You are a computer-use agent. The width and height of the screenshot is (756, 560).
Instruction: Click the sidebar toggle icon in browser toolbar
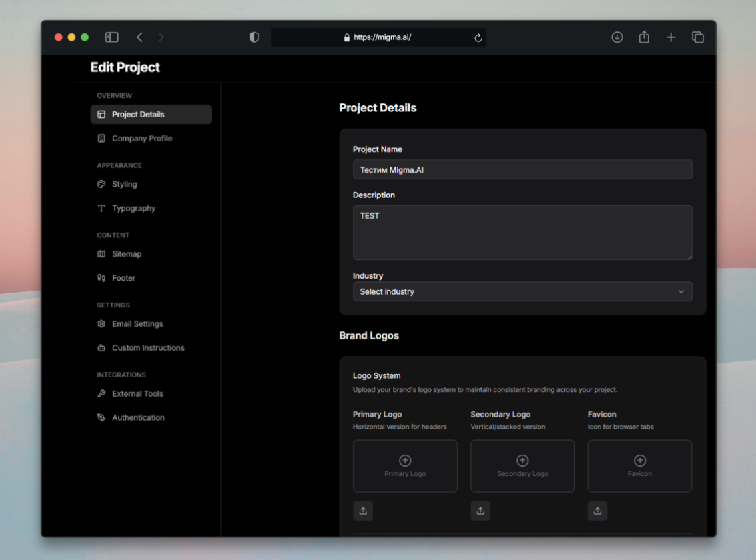(112, 37)
